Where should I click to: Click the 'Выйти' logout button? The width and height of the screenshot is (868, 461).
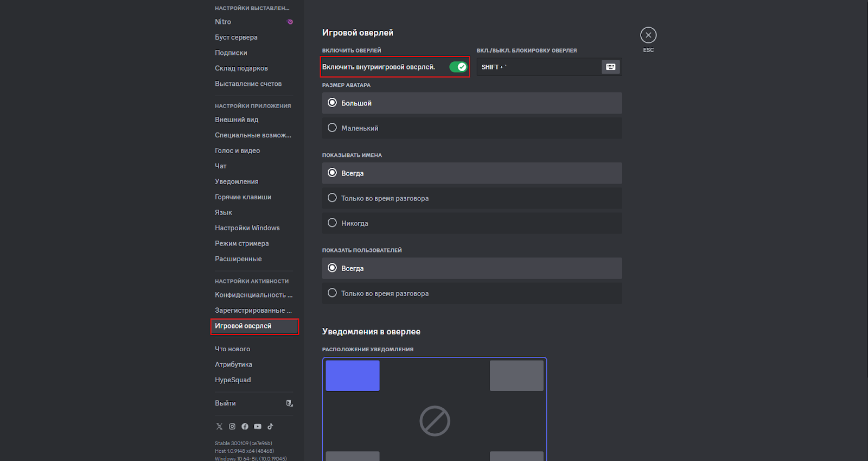(x=226, y=403)
